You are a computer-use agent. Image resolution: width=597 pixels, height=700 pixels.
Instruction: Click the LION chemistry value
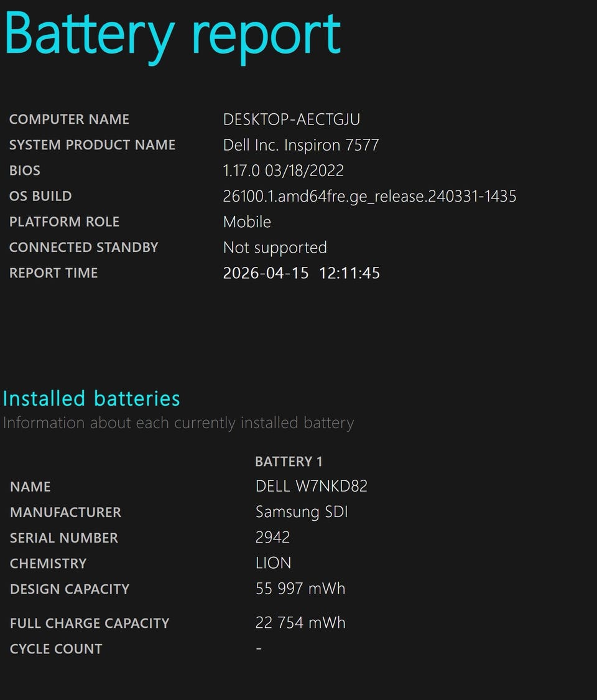coord(273,563)
